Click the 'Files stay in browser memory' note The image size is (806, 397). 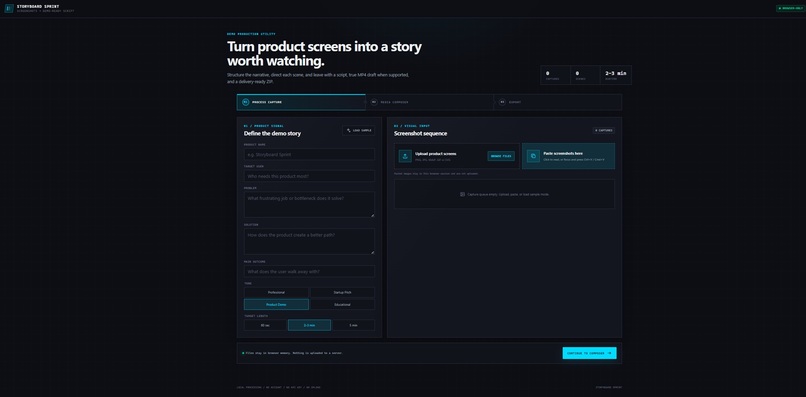(x=294, y=353)
